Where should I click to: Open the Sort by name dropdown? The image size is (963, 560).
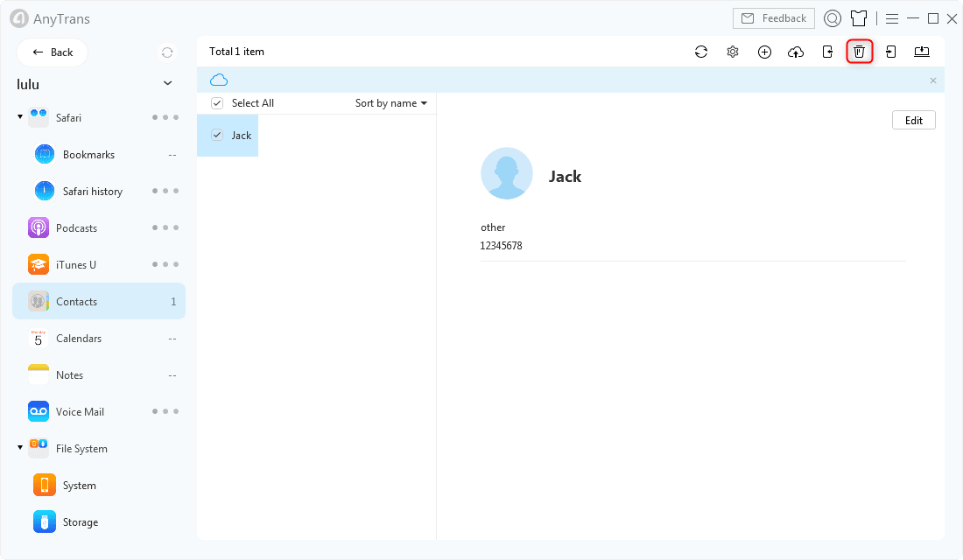[x=390, y=103]
